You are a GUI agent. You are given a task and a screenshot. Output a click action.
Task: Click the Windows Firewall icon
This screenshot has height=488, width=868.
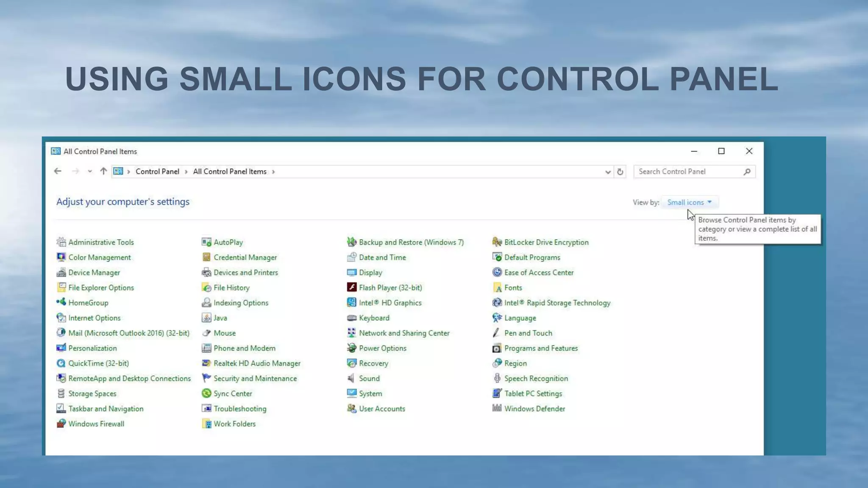tap(61, 424)
